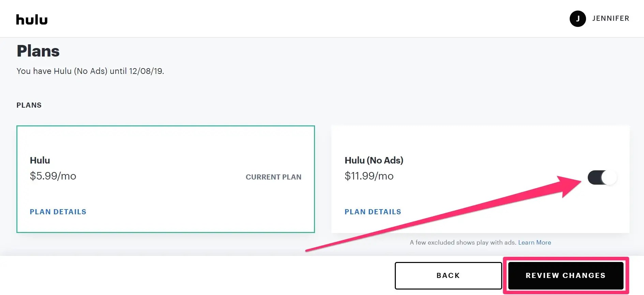Open Plan Details for the $5.99 Hulu plan
This screenshot has width=644, height=295.
coord(58,212)
